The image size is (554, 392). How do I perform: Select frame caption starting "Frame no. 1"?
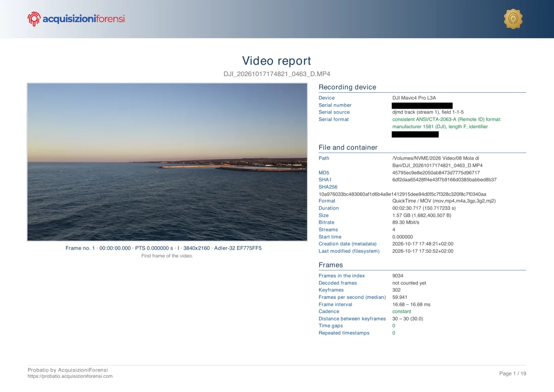[x=163, y=248]
